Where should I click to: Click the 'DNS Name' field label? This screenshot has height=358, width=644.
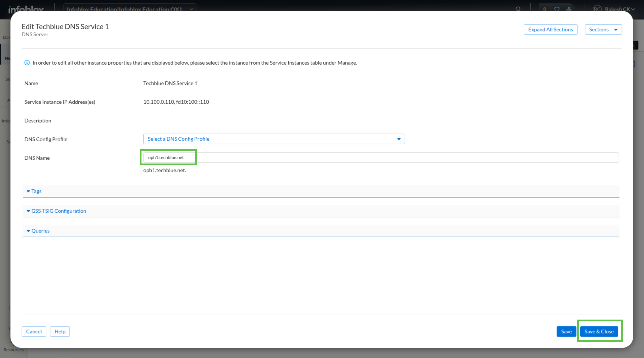tap(37, 158)
